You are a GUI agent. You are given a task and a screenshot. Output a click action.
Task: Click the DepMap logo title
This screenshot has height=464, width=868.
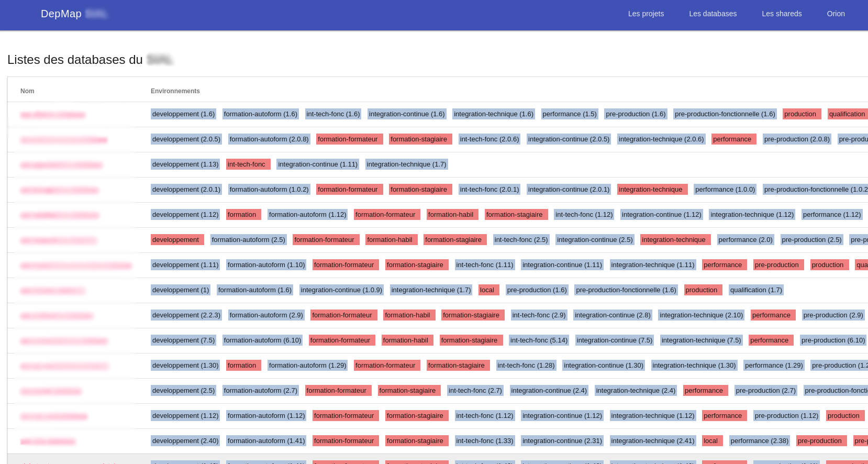pyautogui.click(x=61, y=14)
